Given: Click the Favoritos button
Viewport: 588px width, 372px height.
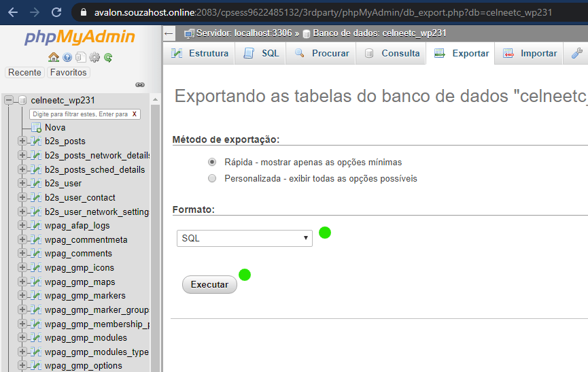Looking at the screenshot, I should coord(68,72).
